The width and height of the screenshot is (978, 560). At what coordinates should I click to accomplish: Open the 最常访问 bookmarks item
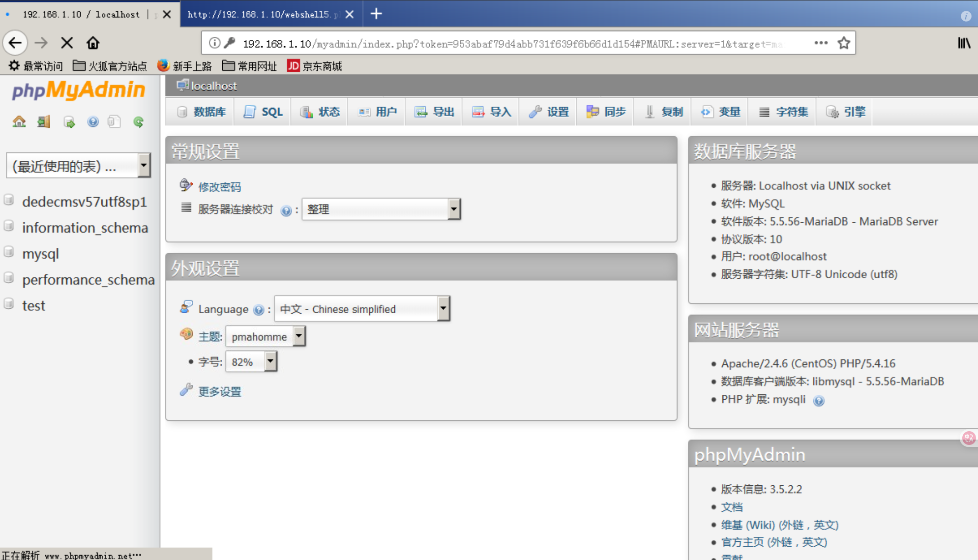pyautogui.click(x=35, y=66)
